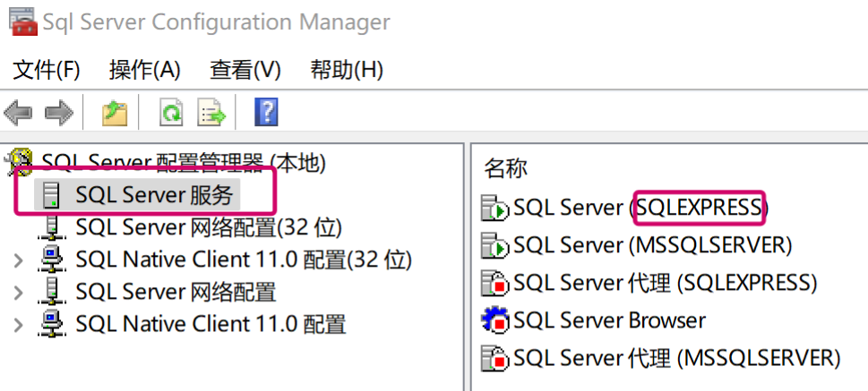
Task: Click the running icon of SQL Server (SQLEXPRESS)
Action: click(x=494, y=208)
